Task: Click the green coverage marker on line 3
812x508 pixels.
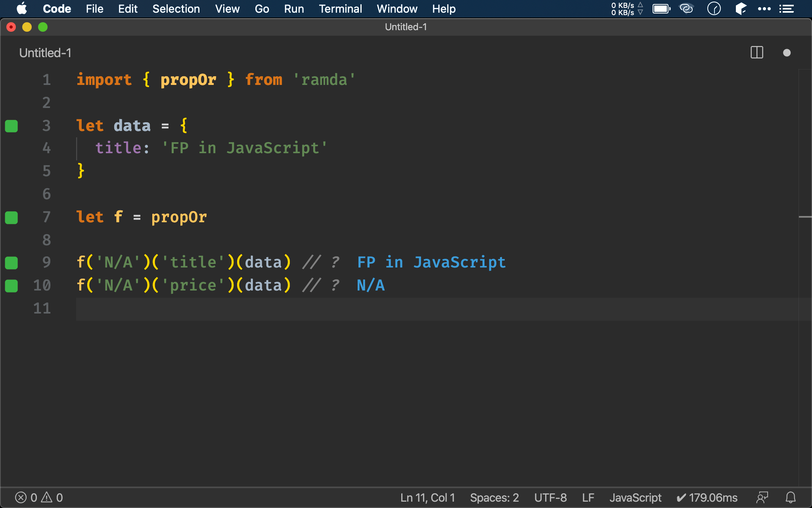Action: pyautogui.click(x=11, y=126)
